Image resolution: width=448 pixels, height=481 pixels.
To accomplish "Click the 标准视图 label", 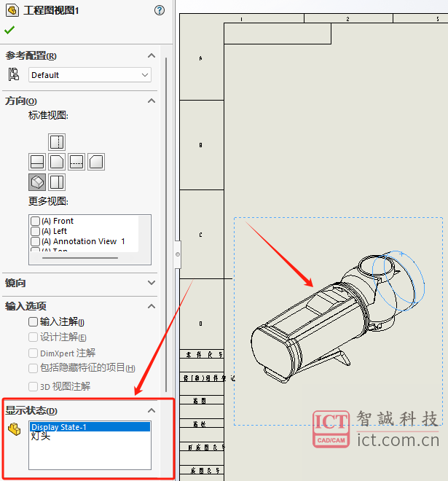I will (48, 116).
